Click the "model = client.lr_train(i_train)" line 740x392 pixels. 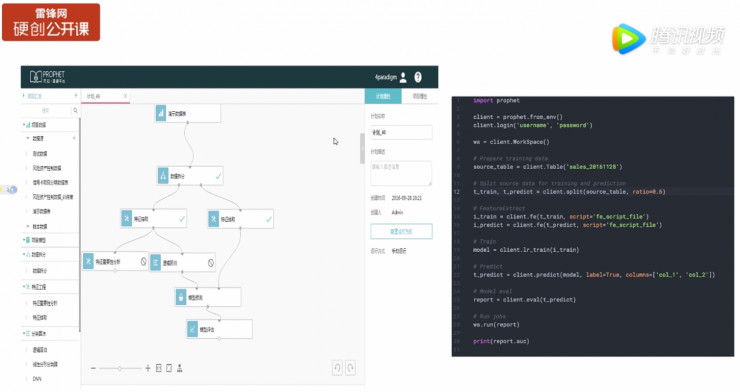(526, 250)
